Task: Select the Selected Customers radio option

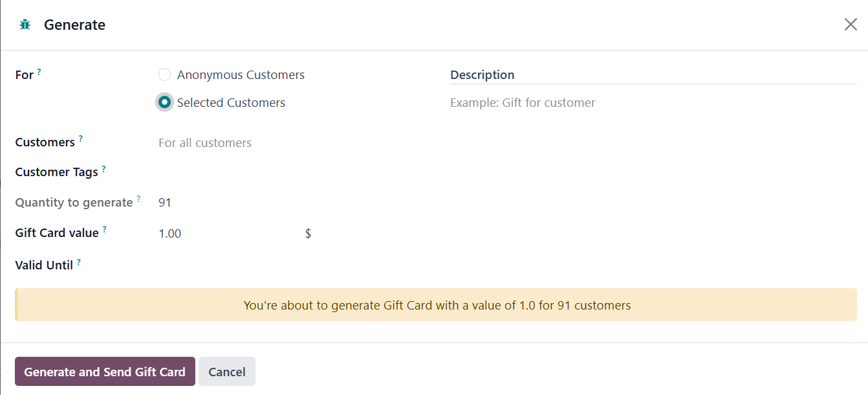Action: click(165, 102)
